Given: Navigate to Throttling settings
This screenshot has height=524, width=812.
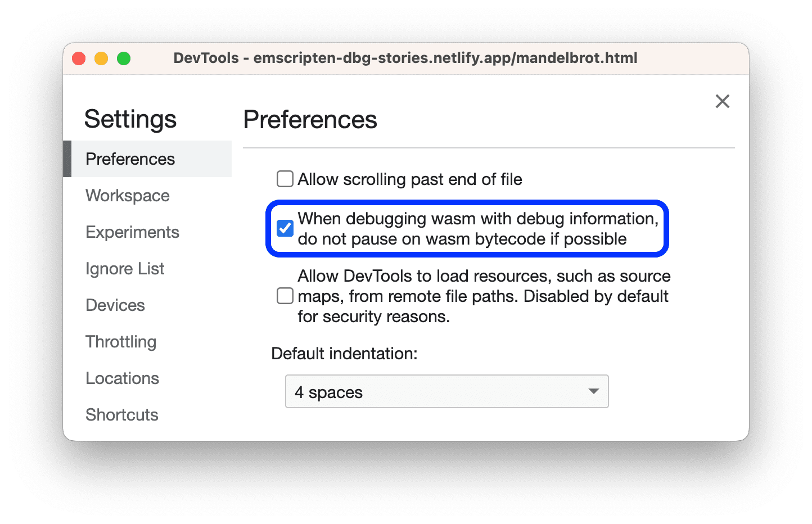Looking at the screenshot, I should click(121, 341).
